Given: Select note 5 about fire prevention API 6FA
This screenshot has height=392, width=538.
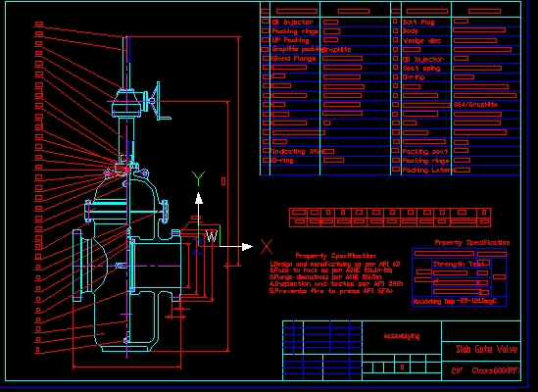Looking at the screenshot, I should coord(331,291).
